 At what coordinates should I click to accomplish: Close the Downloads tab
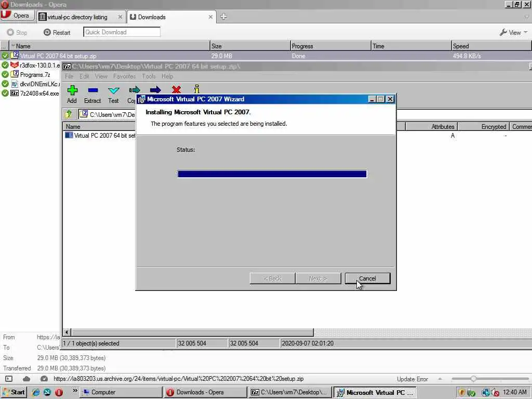(210, 17)
